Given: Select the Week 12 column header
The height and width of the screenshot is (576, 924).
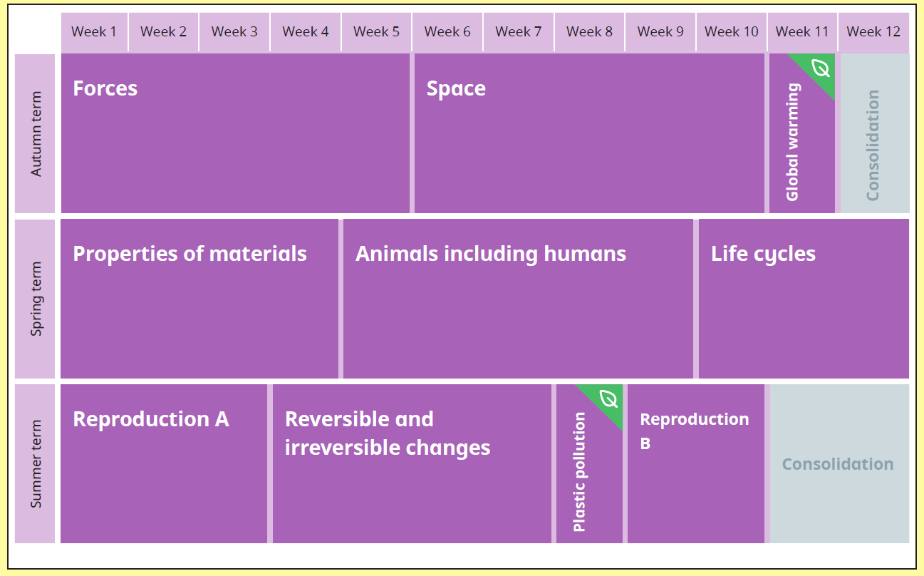Looking at the screenshot, I should click(873, 32).
